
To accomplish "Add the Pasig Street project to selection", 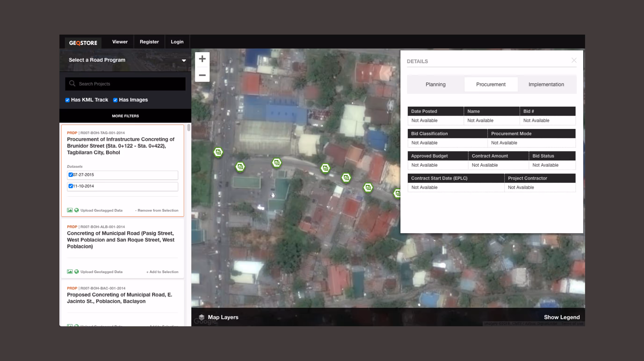I will [x=162, y=271].
